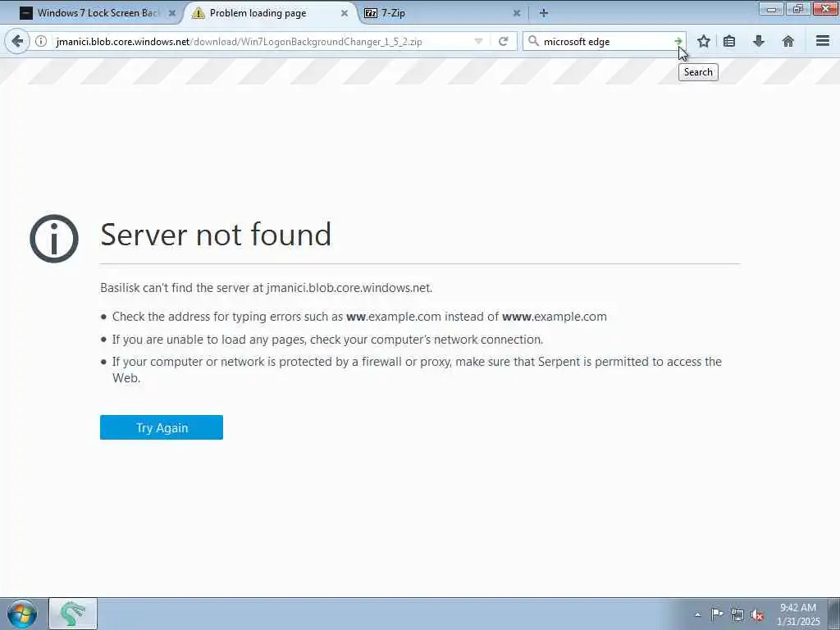Bookmark this page with the star
This screenshot has width=840, height=630.
(703, 41)
